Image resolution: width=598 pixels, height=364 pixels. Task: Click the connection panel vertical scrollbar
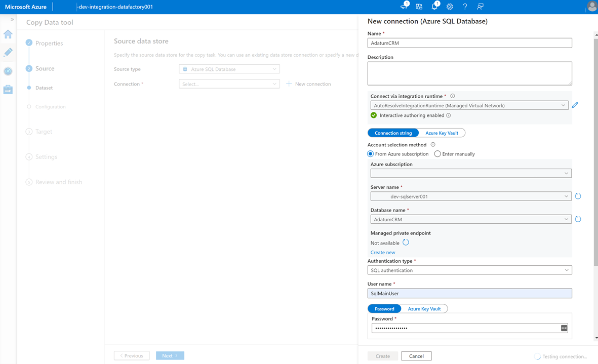(595, 152)
